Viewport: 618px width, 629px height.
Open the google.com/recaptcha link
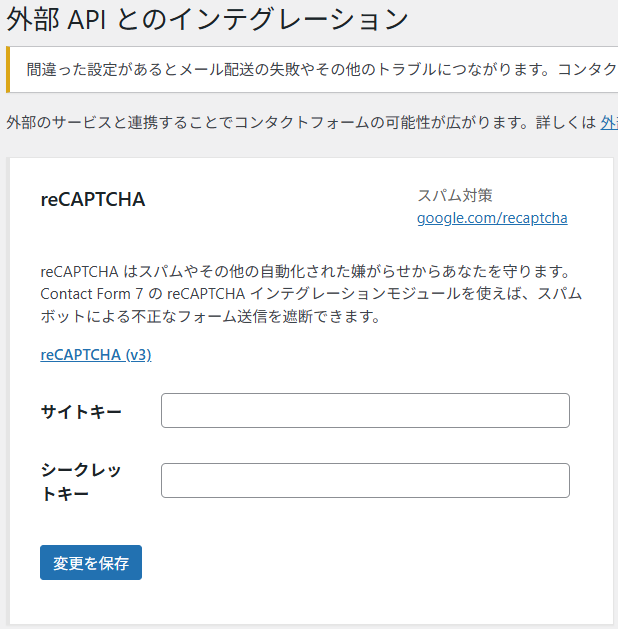[x=492, y=217]
